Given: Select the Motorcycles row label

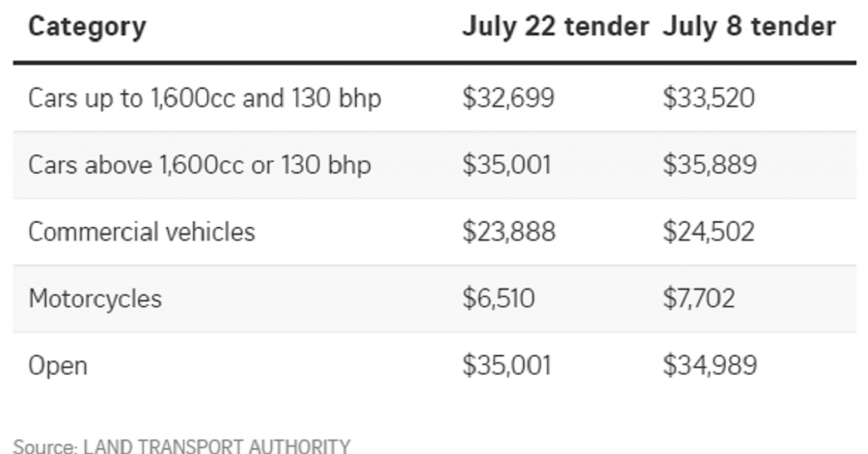Looking at the screenshot, I should click(95, 299).
